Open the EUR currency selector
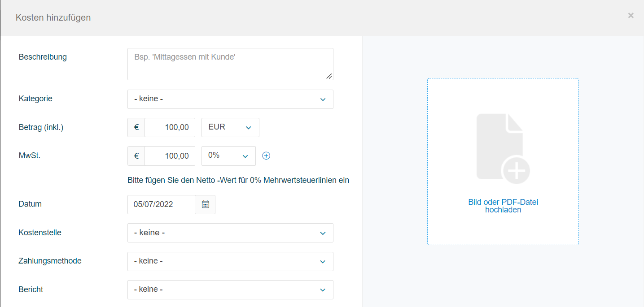644x307 pixels. tap(230, 127)
